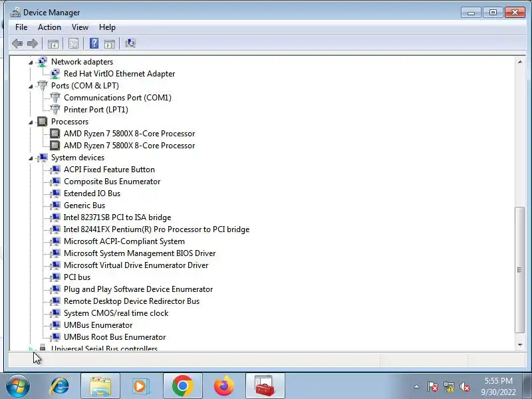This screenshot has width=532, height=399.
Task: Open the Properties toolbar icon
Action: (x=73, y=43)
